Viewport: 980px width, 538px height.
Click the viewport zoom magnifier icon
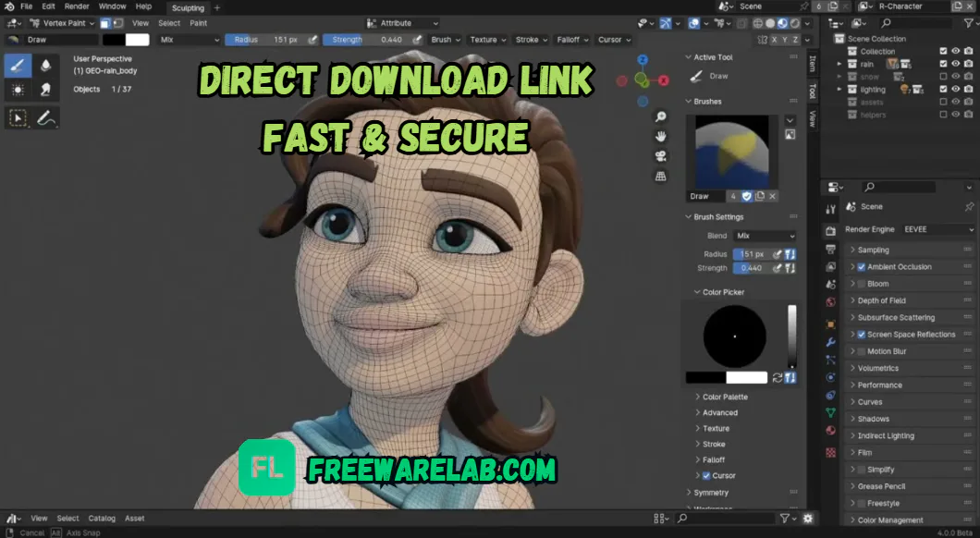[x=661, y=116]
